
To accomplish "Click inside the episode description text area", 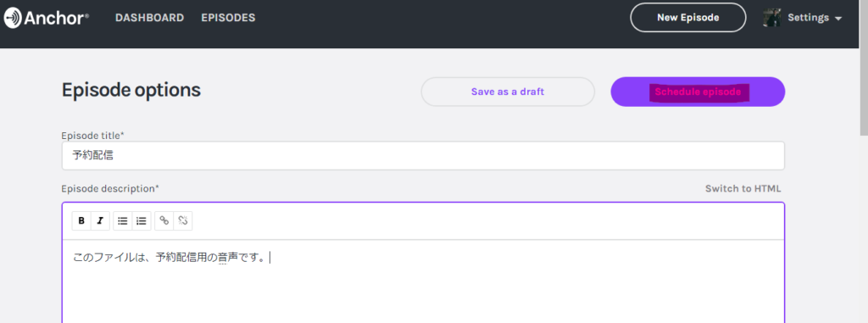I will 423,281.
